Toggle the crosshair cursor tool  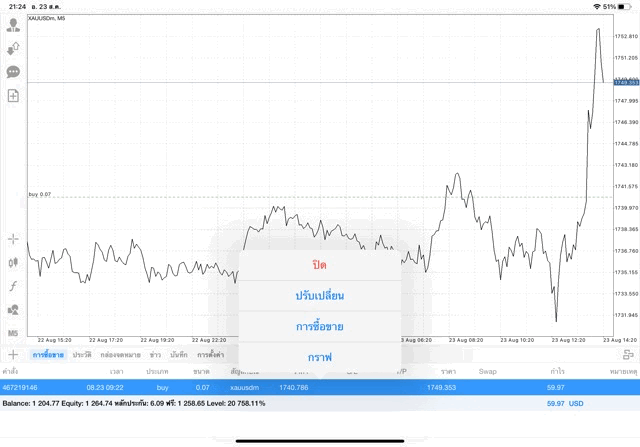pyautogui.click(x=13, y=239)
